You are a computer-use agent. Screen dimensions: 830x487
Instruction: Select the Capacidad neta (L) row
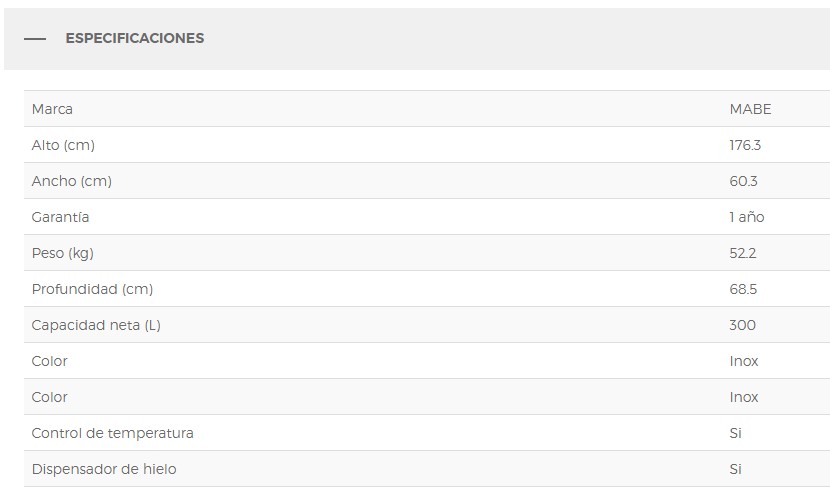(427, 324)
